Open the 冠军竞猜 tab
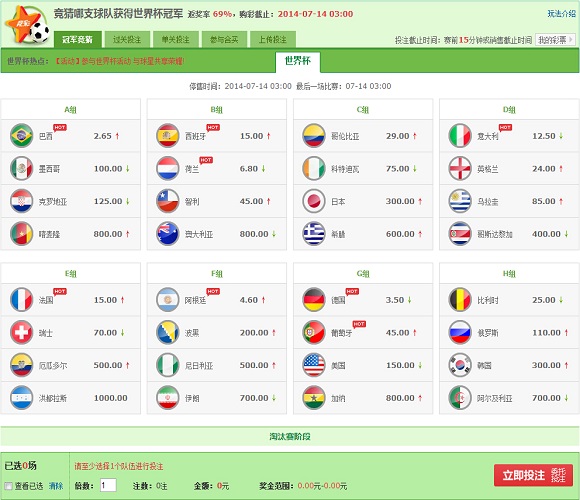 [77, 40]
